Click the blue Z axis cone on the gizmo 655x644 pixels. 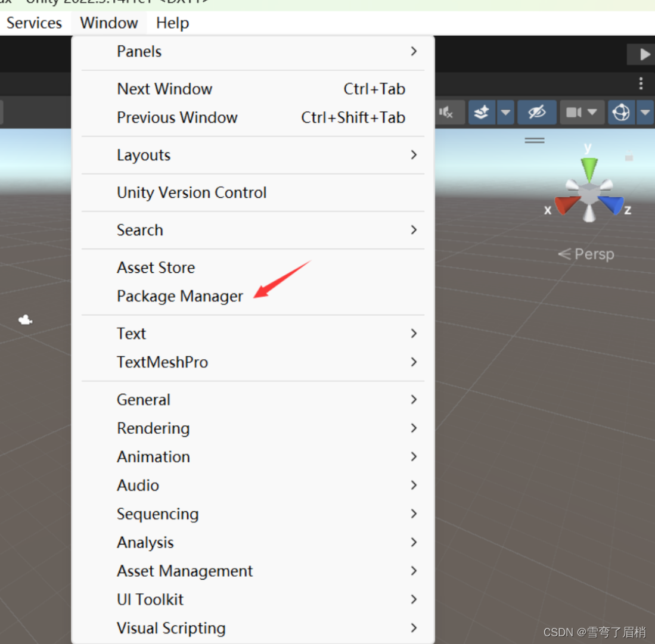coord(611,205)
